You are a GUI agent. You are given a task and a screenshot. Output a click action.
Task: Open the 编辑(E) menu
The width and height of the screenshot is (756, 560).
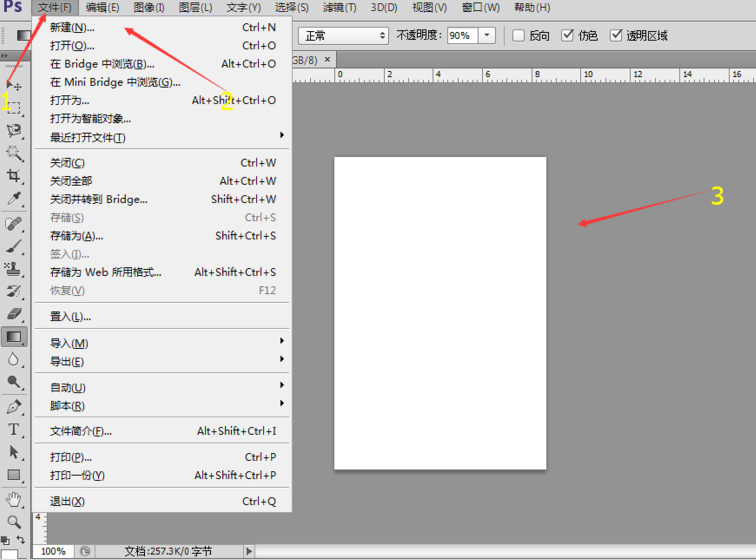coord(102,8)
